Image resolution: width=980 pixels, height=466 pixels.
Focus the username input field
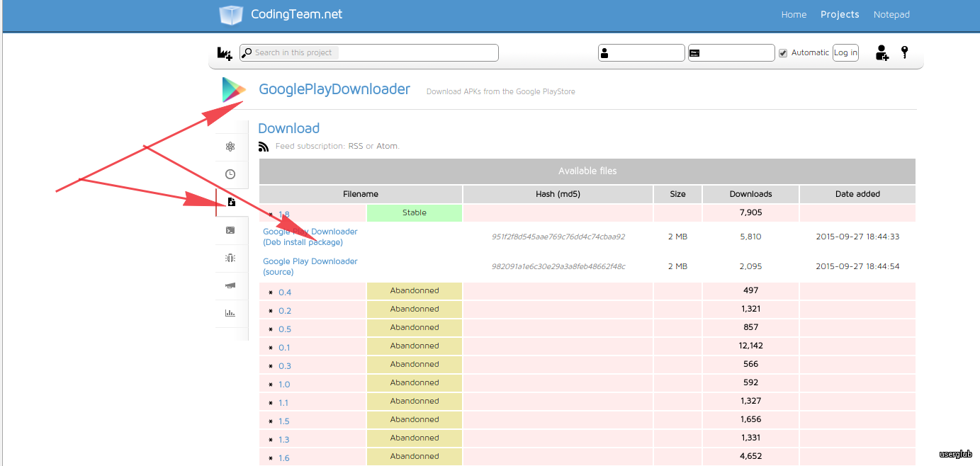pyautogui.click(x=641, y=52)
